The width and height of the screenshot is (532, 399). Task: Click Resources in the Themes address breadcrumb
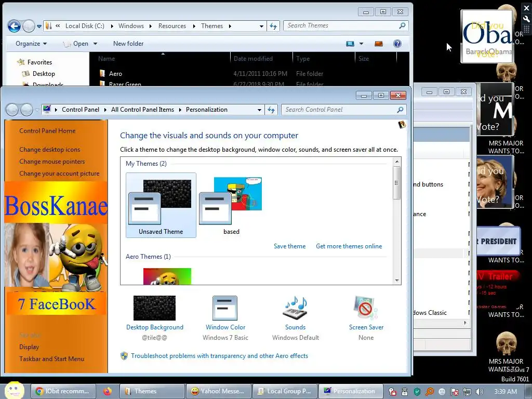point(172,26)
